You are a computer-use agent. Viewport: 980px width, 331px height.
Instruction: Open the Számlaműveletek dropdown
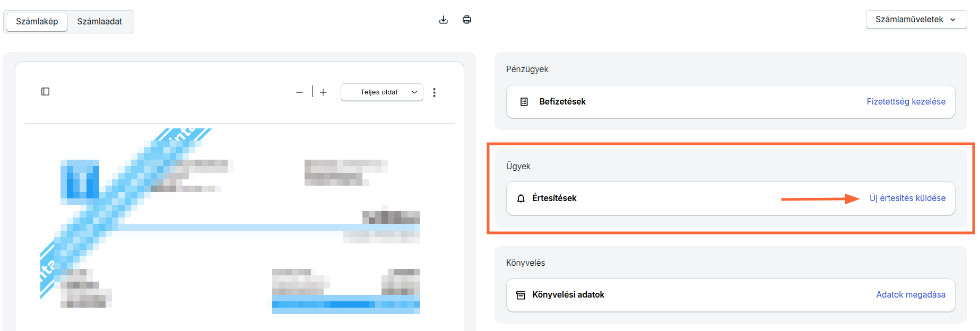pos(916,20)
